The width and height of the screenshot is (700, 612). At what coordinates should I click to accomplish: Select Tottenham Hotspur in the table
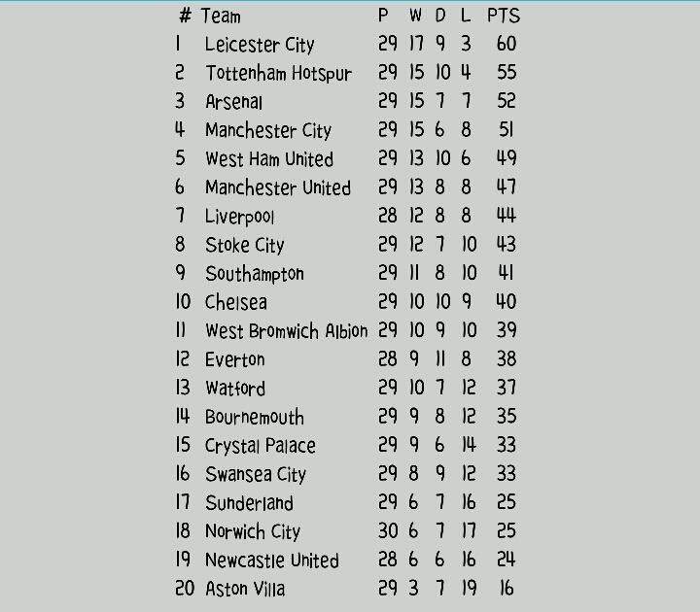click(x=278, y=74)
